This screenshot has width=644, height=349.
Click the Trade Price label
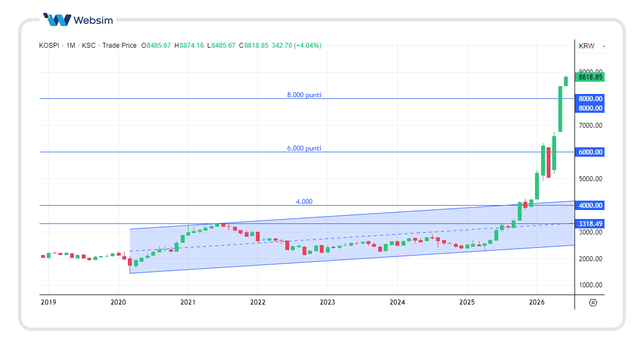click(119, 46)
